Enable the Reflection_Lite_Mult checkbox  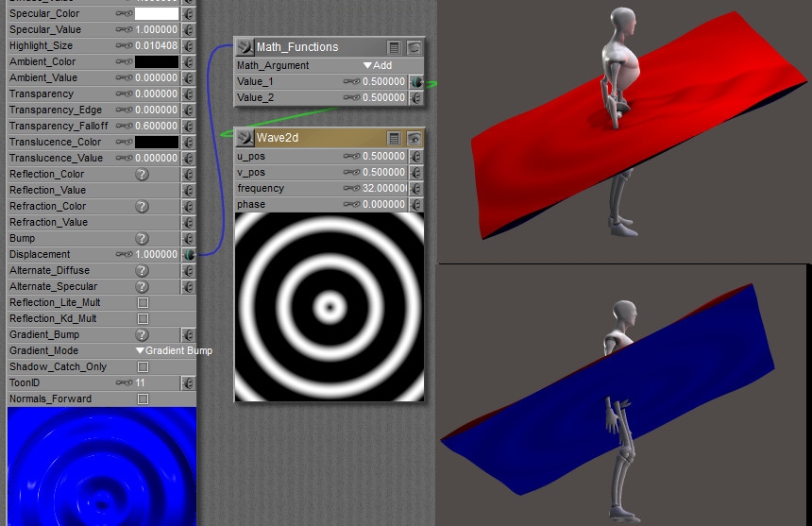143,302
